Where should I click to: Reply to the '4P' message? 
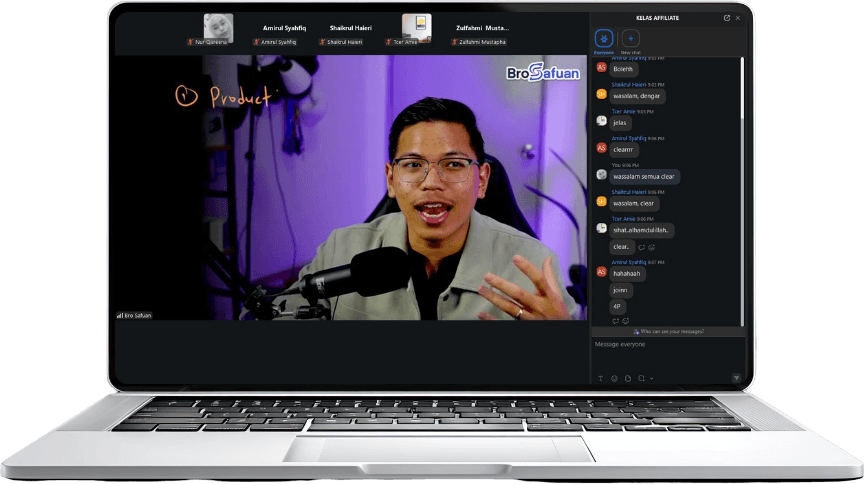click(615, 321)
